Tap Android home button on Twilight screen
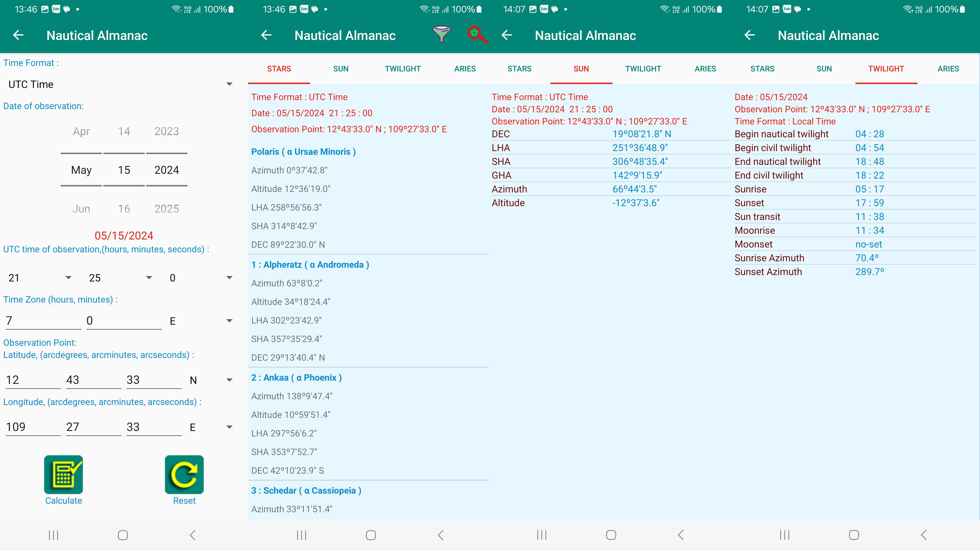980x551 pixels. point(854,535)
